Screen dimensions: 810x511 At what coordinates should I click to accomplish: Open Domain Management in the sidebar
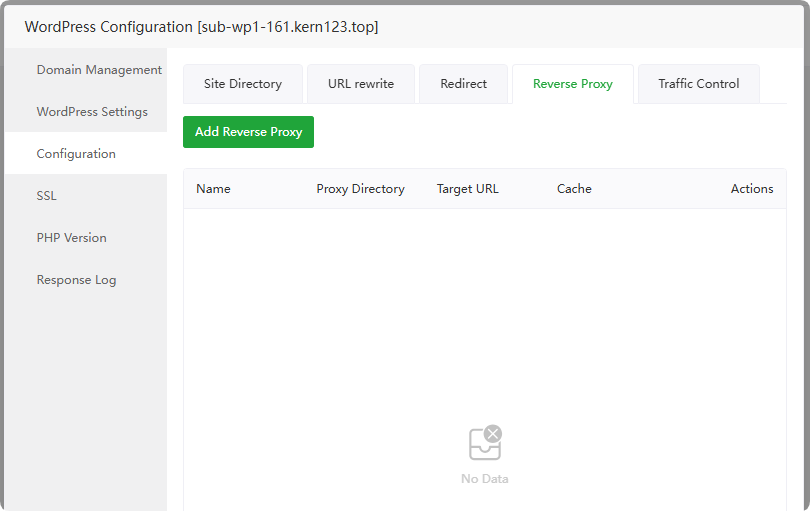(x=86, y=69)
